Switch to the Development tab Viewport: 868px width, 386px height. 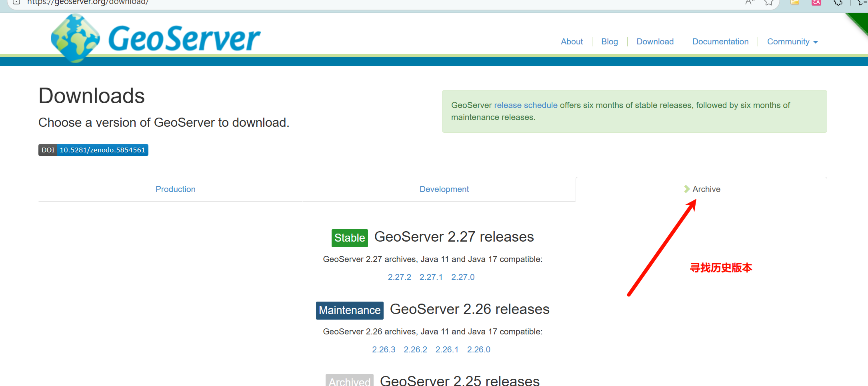444,189
